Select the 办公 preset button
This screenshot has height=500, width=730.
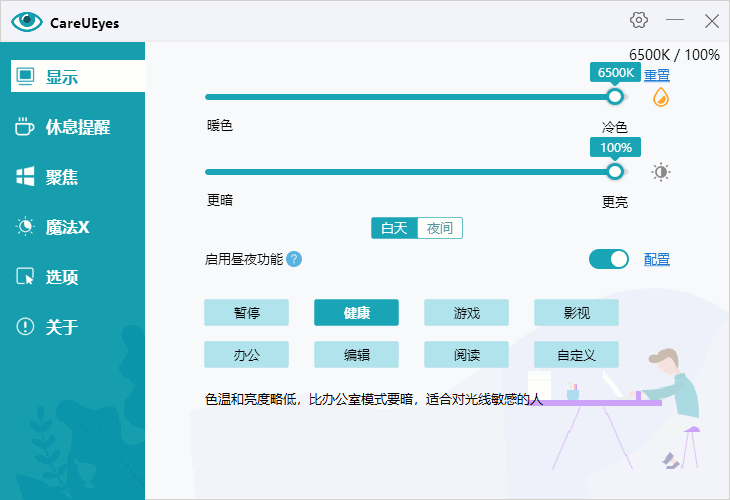tap(246, 355)
